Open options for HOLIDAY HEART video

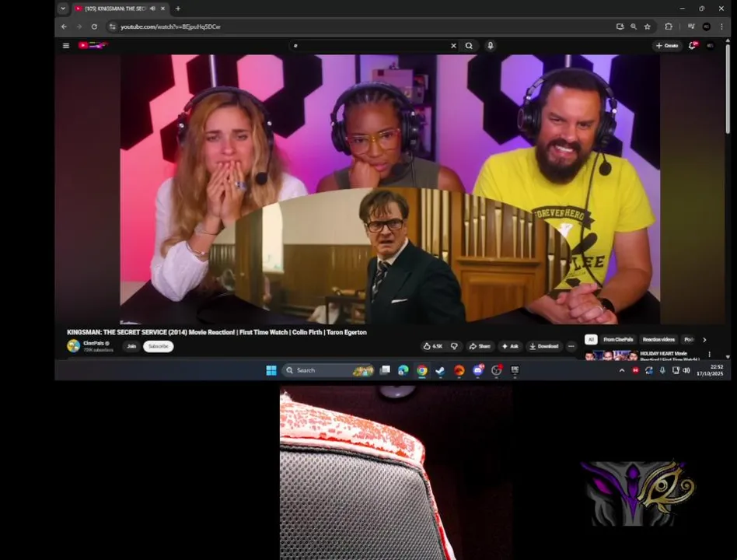(709, 354)
